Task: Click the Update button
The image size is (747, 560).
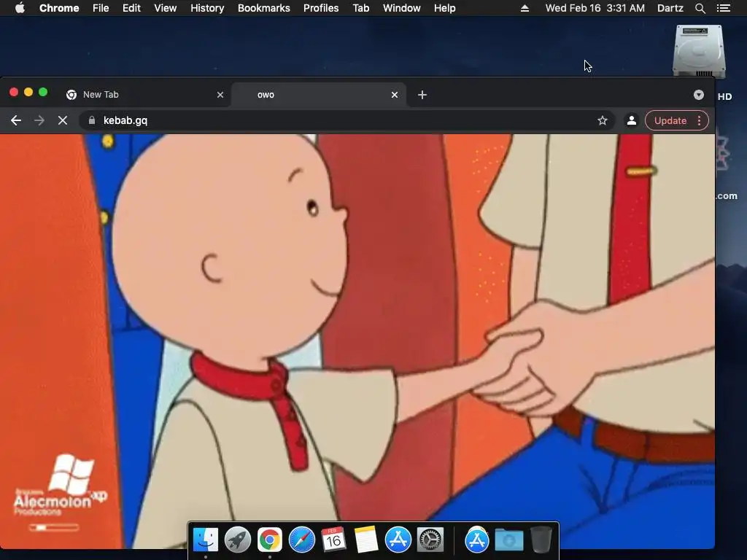Action: 670,120
